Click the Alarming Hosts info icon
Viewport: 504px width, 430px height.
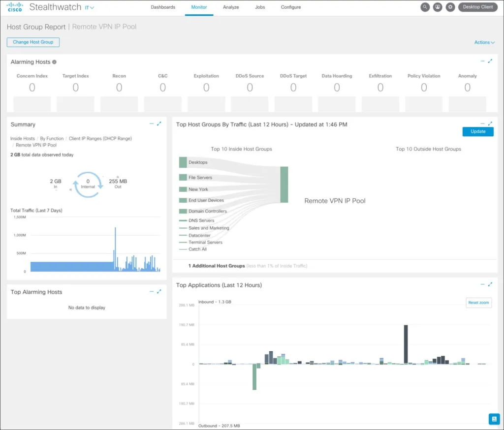tap(54, 62)
